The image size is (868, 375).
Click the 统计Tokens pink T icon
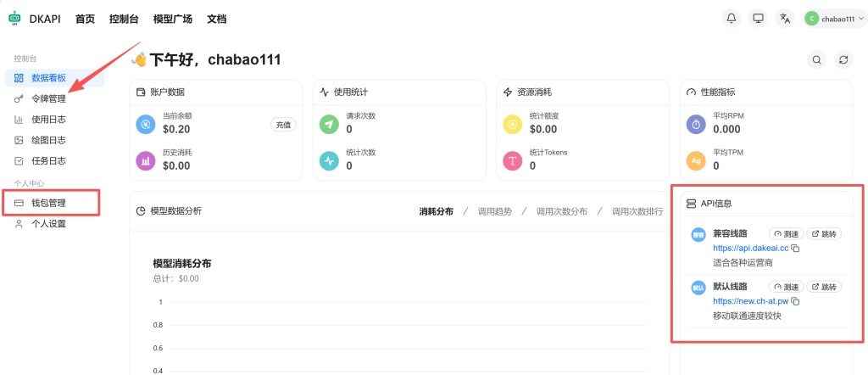tap(513, 161)
